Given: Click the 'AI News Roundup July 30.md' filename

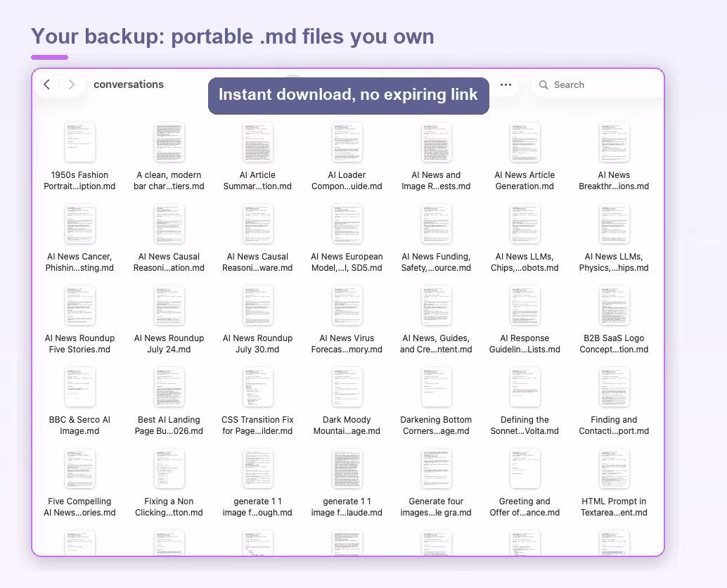Looking at the screenshot, I should (x=258, y=344).
